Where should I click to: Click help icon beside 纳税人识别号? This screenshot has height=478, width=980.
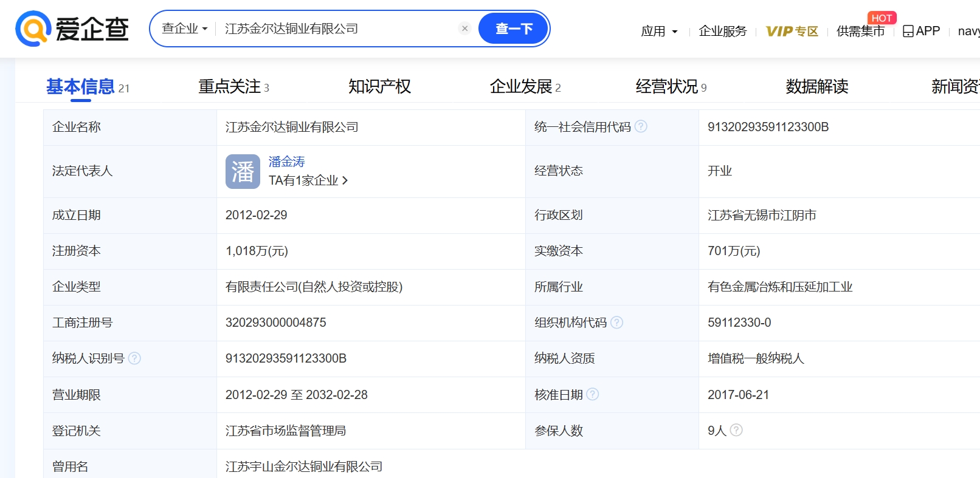click(x=134, y=358)
